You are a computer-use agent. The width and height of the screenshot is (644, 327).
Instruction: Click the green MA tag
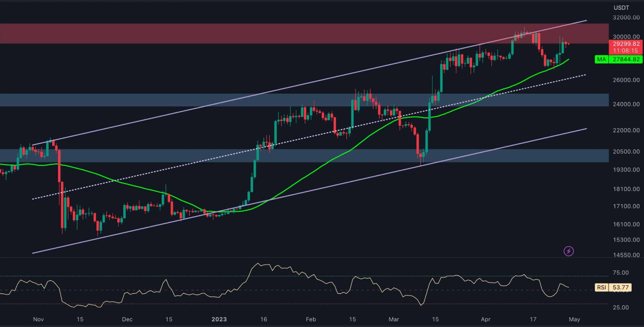(x=602, y=60)
